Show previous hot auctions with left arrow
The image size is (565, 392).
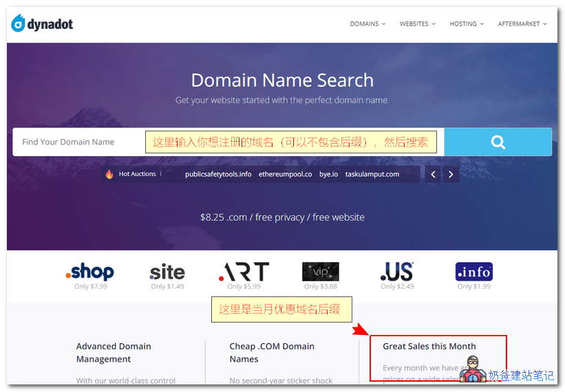(x=433, y=175)
